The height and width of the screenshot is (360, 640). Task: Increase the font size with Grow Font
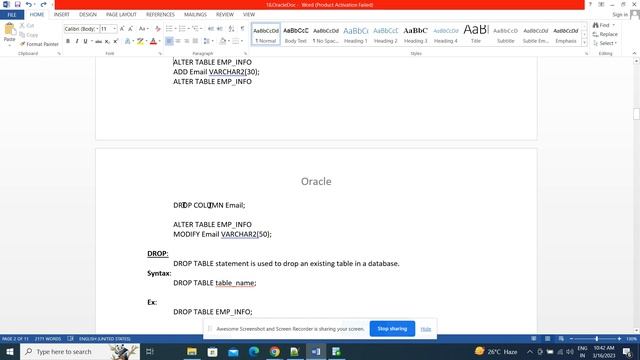[122, 29]
